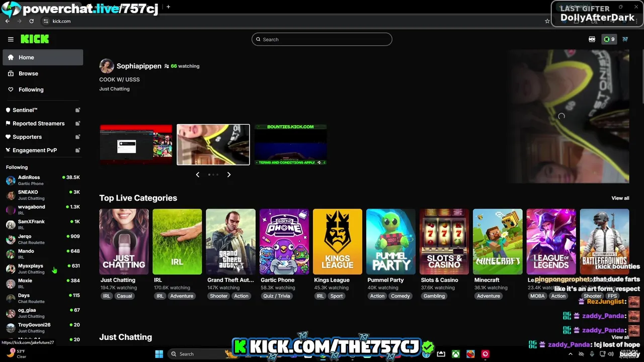Open the hamburger sidebar menu

pos(11,39)
